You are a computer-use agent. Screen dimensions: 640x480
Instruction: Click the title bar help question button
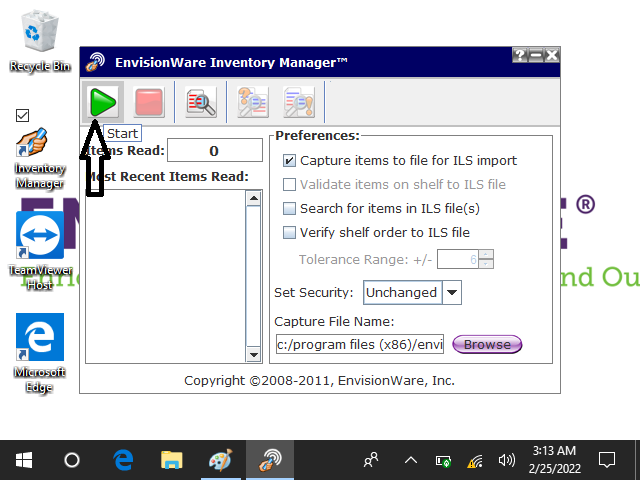click(x=520, y=55)
